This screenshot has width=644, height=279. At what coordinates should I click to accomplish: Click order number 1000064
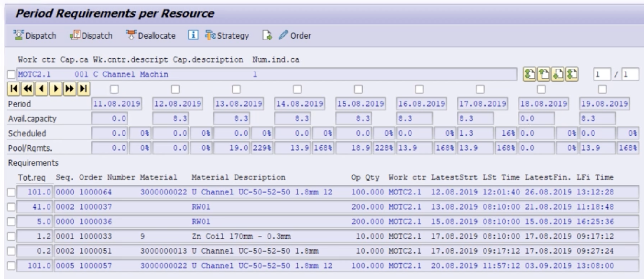pyautogui.click(x=95, y=192)
